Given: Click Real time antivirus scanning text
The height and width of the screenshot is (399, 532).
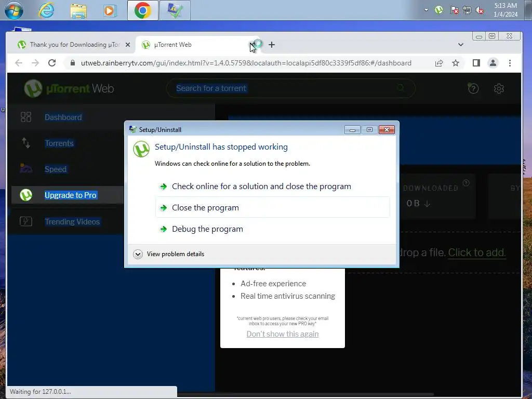Looking at the screenshot, I should tap(288, 296).
